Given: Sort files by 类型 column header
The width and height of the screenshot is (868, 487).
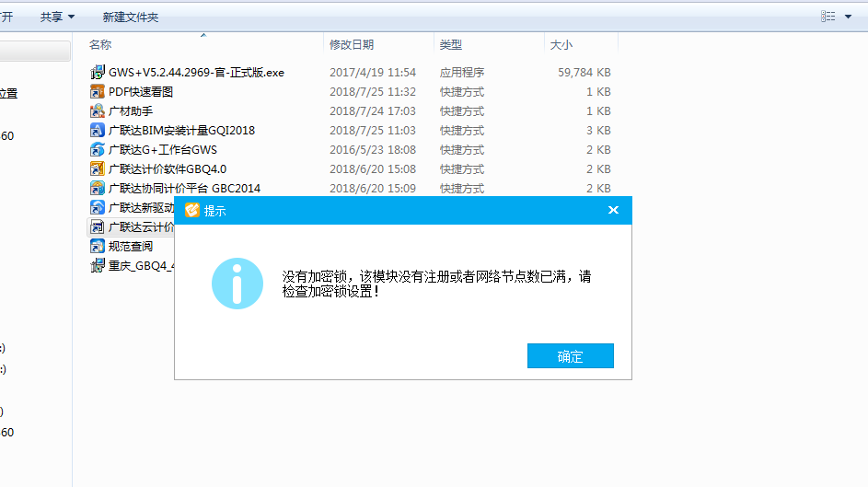Looking at the screenshot, I should (451, 44).
